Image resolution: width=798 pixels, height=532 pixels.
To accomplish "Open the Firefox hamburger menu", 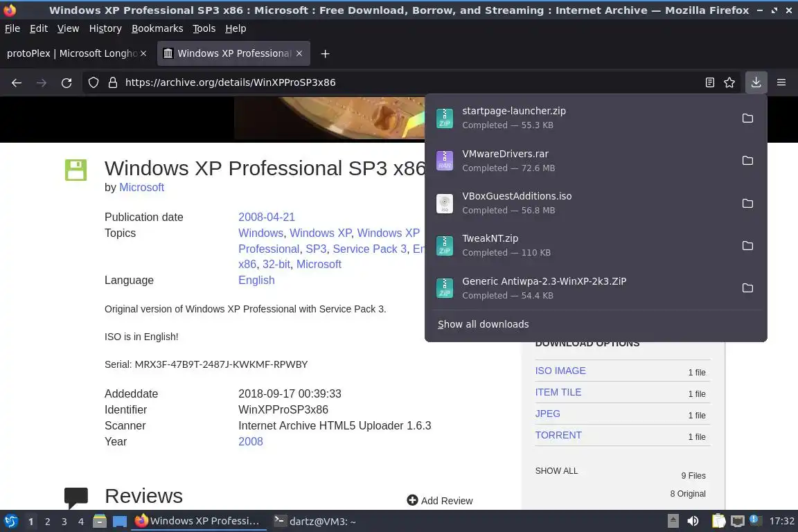I will click(781, 82).
